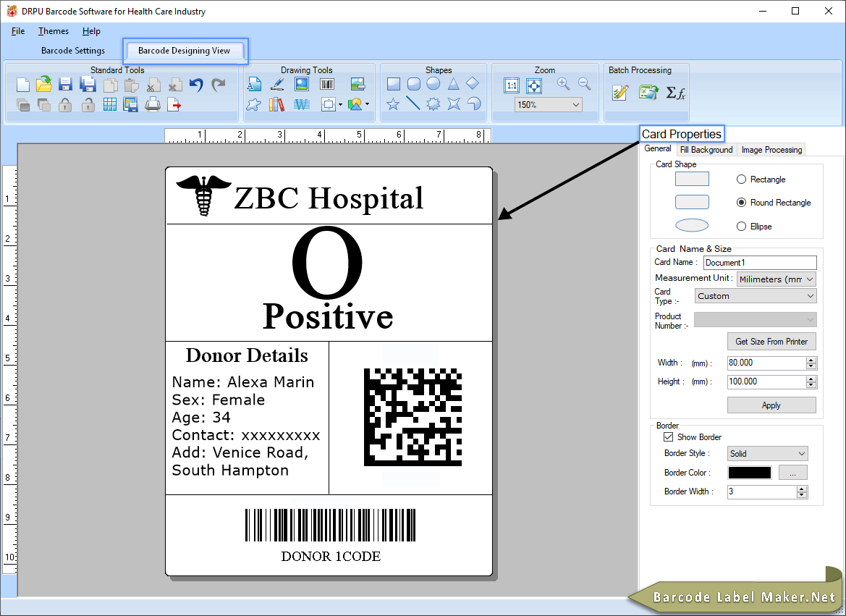Add WordArt text to the label

[x=302, y=104]
